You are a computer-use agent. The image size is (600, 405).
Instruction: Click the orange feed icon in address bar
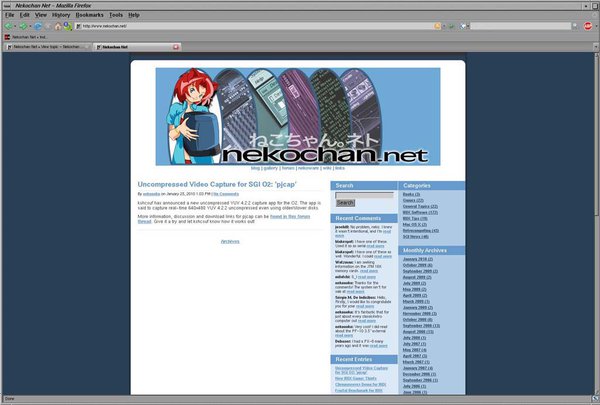pyautogui.click(x=437, y=26)
